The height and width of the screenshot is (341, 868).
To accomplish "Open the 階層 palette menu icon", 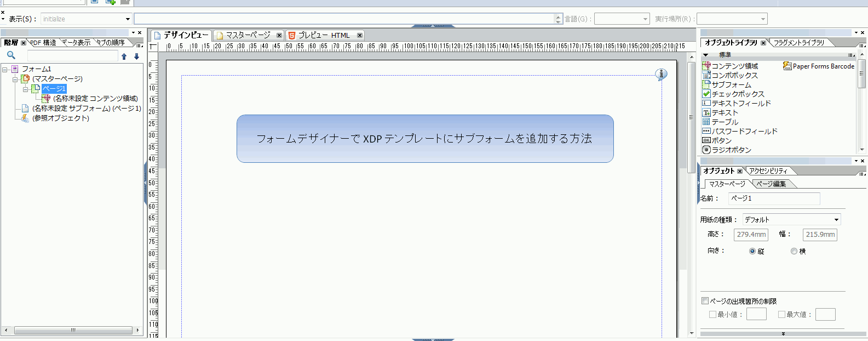I will (139, 45).
